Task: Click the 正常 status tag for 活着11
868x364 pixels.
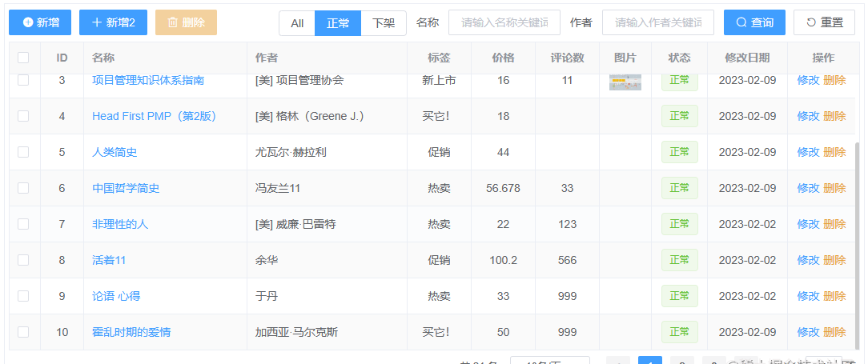Action: coord(679,260)
